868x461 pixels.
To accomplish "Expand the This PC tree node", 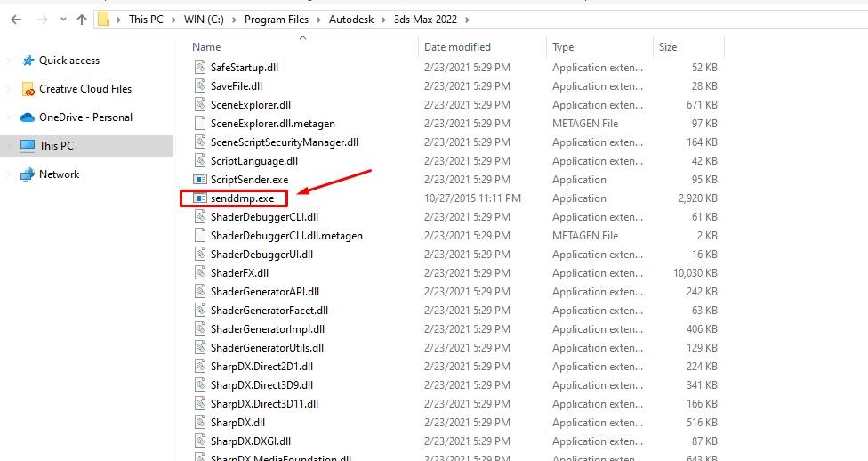I will click(9, 145).
